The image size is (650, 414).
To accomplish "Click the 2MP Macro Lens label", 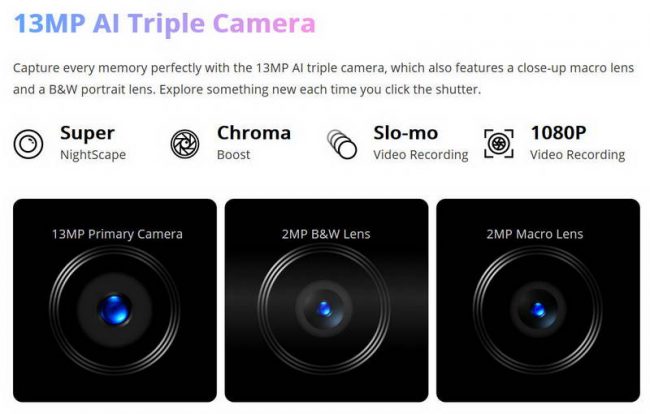I will tap(535, 234).
